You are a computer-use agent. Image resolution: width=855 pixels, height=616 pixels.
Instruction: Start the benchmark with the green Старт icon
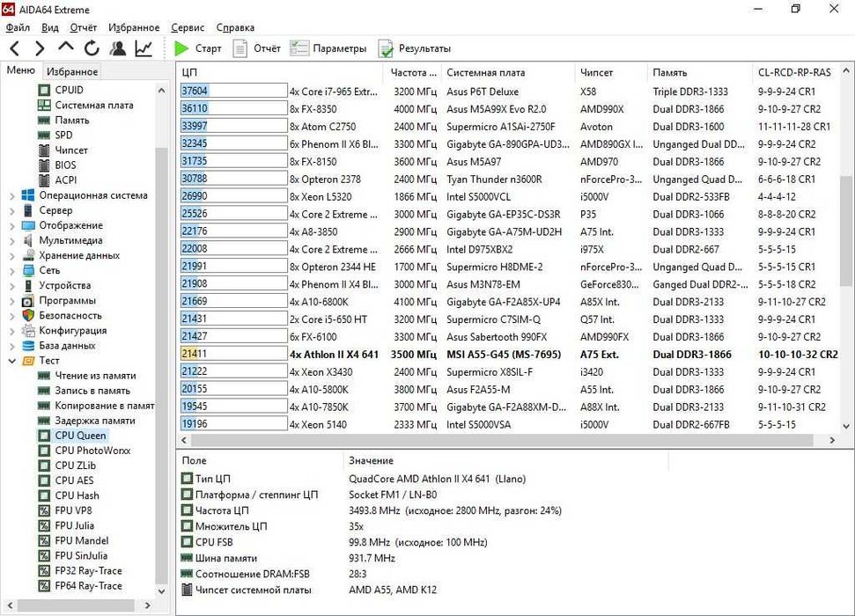(x=181, y=48)
